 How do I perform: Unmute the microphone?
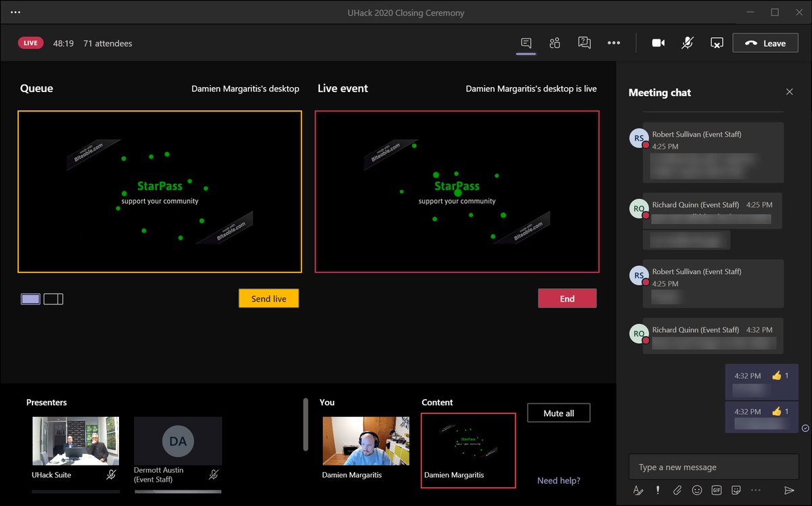coord(687,43)
